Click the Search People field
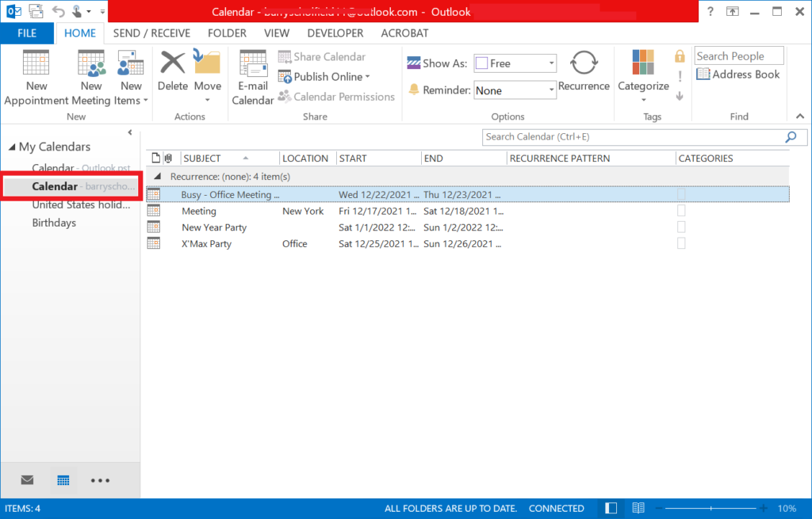The image size is (812, 519). coord(738,56)
